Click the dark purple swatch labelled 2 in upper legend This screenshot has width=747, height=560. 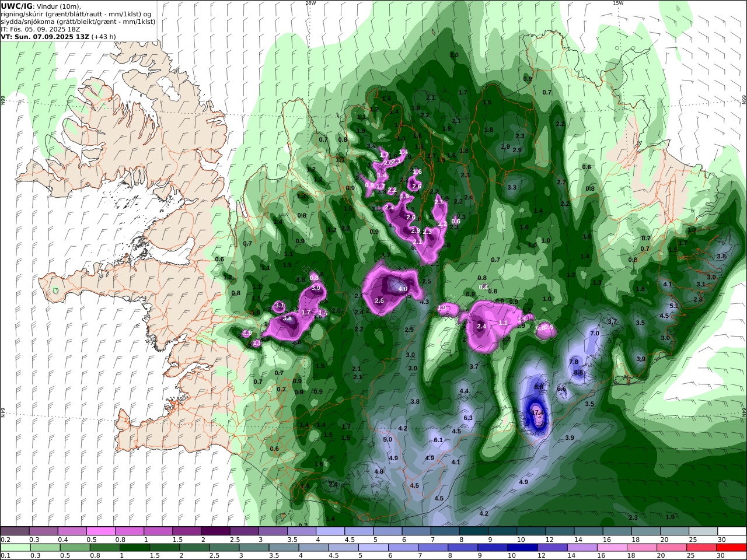click(215, 531)
